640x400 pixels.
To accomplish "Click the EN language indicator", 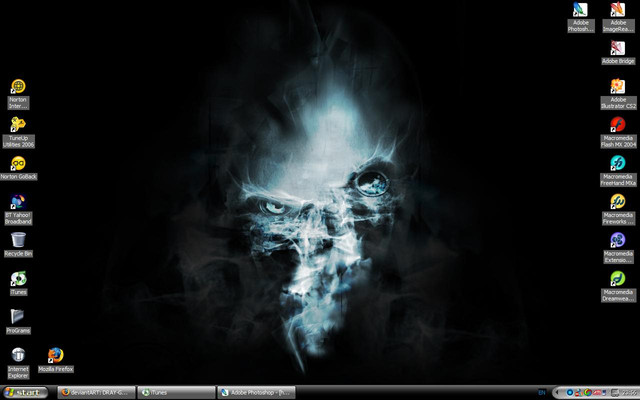I will pyautogui.click(x=542, y=393).
